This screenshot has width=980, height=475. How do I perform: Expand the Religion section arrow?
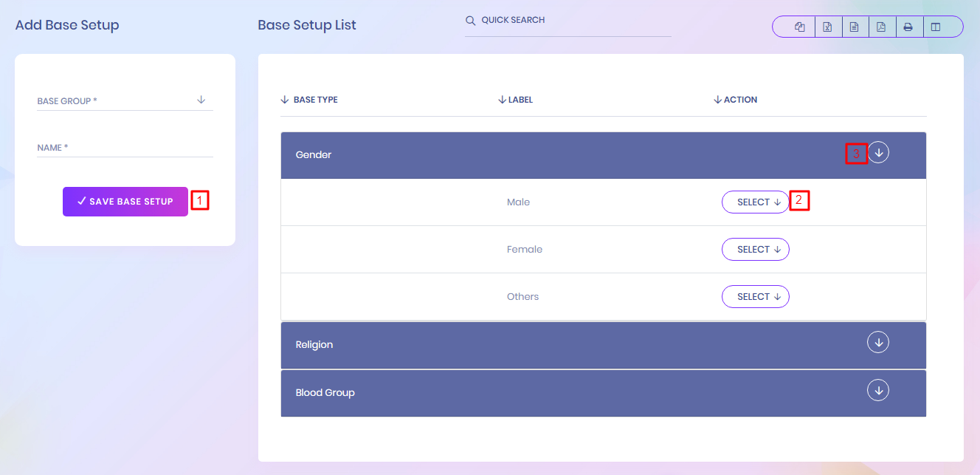[x=878, y=343]
